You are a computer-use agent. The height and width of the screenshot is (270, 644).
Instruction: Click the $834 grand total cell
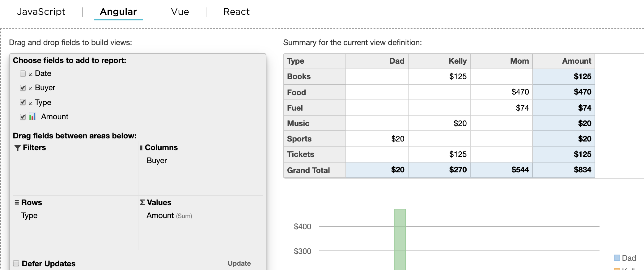click(x=564, y=170)
